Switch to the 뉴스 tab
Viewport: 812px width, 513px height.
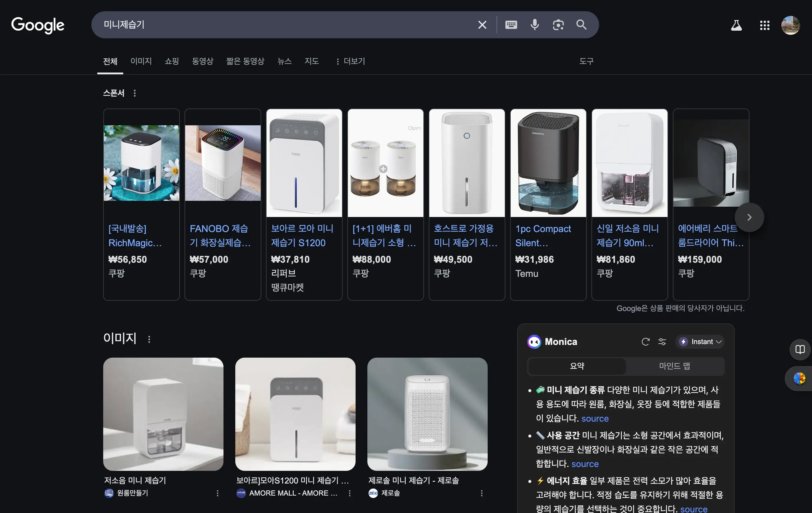click(284, 61)
